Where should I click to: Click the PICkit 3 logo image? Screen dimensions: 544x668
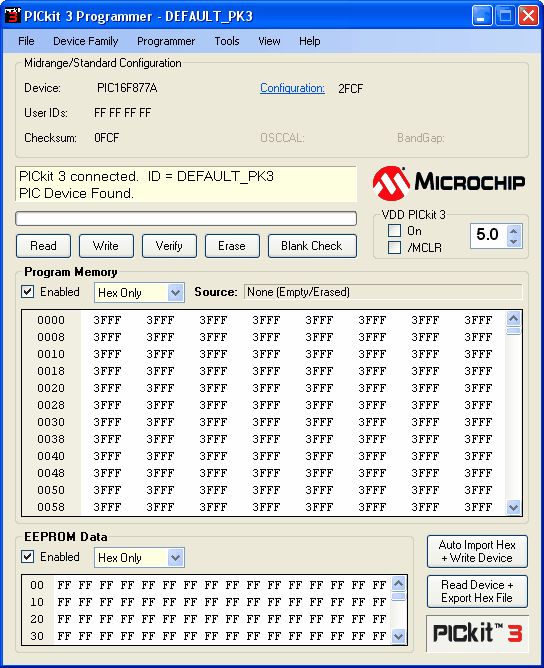(x=477, y=633)
